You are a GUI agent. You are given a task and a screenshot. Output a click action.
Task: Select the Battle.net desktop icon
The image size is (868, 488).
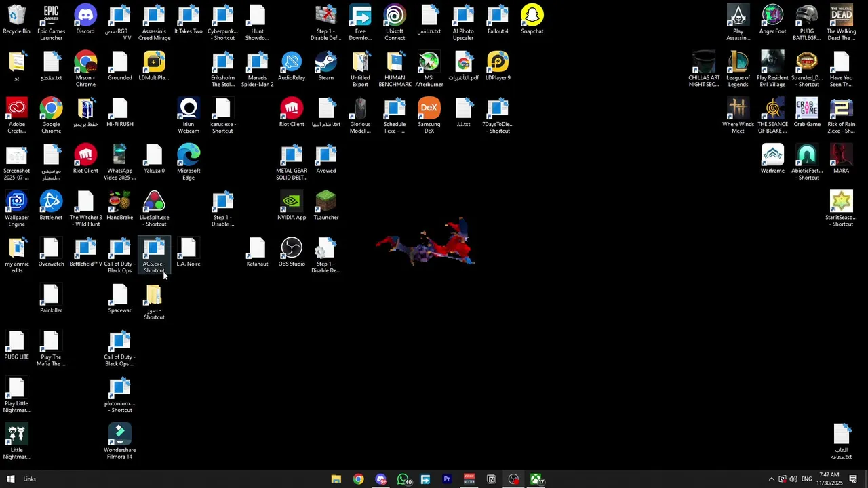[x=52, y=206]
